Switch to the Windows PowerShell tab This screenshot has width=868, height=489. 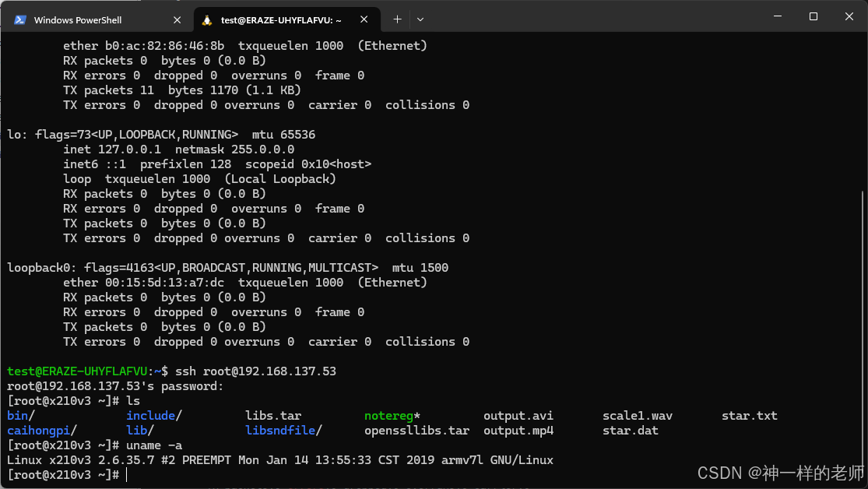97,20
